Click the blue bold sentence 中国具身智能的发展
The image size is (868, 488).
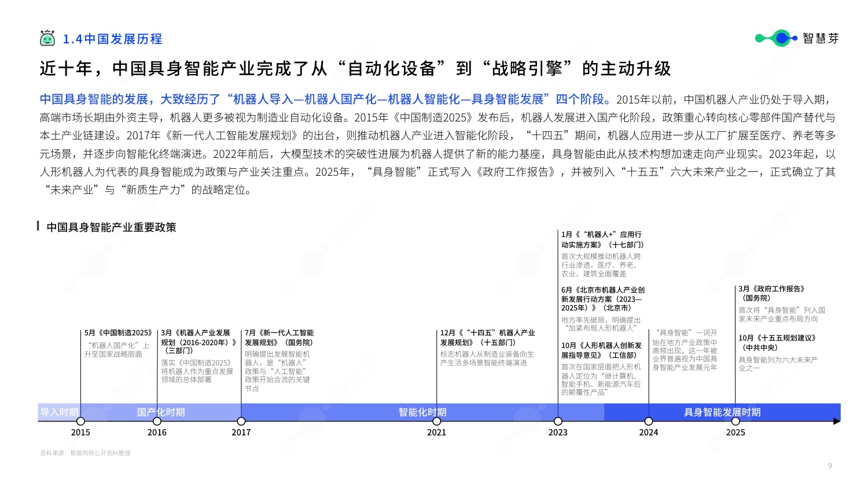[325, 99]
